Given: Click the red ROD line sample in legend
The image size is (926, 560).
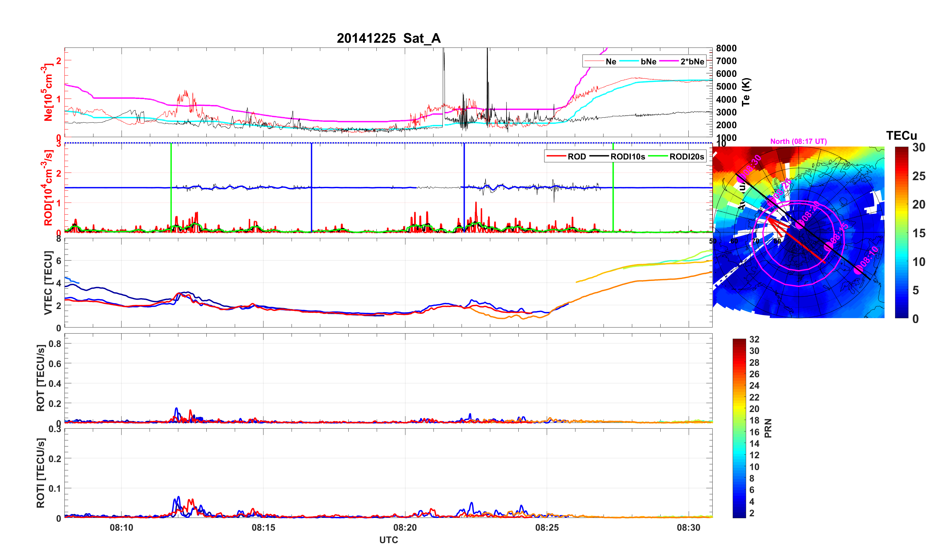Looking at the screenshot, I should tap(556, 156).
